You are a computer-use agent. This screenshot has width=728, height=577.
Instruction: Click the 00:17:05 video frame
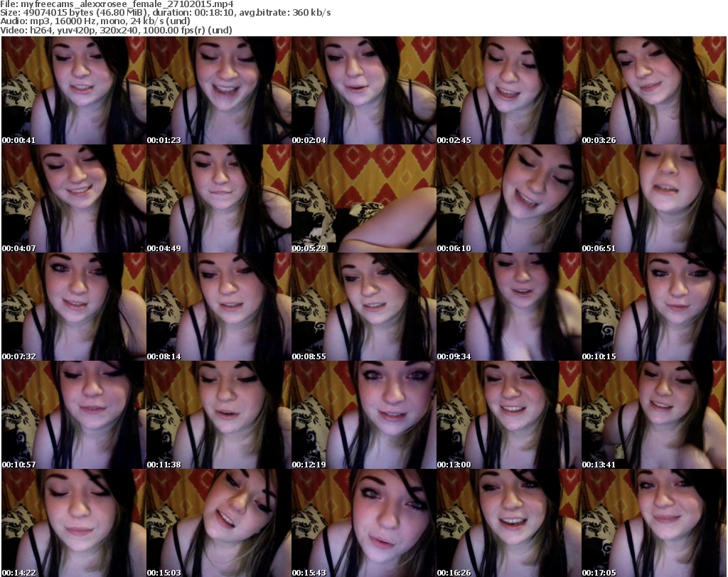point(654,523)
